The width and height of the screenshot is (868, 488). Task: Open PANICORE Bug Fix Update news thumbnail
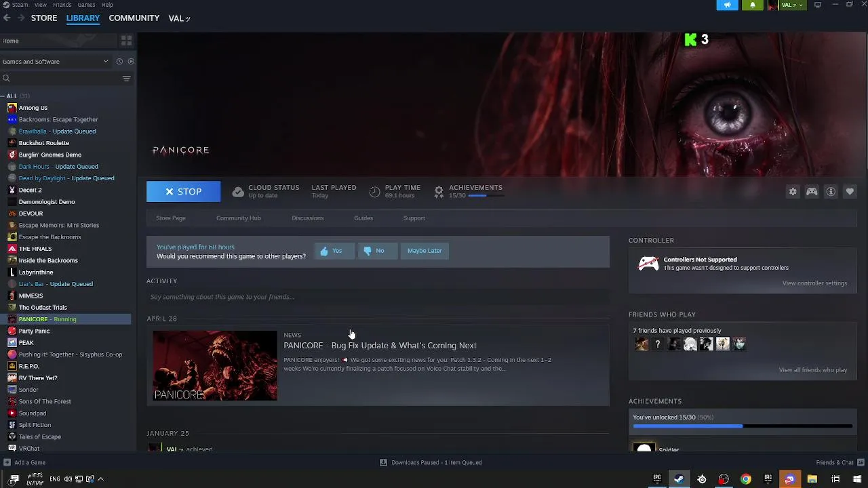(x=215, y=365)
